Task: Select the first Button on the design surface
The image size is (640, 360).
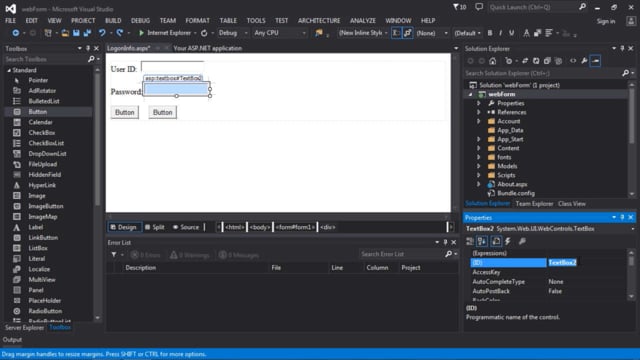Action: click(x=124, y=112)
